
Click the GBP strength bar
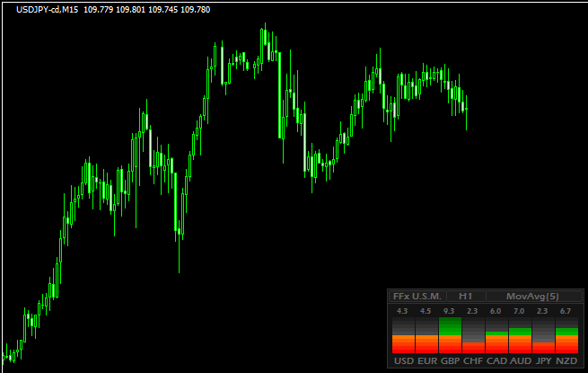click(450, 335)
